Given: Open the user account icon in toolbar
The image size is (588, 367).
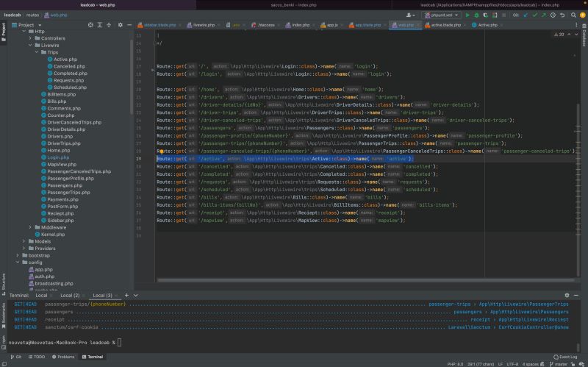Looking at the screenshot, I should click(410, 15).
